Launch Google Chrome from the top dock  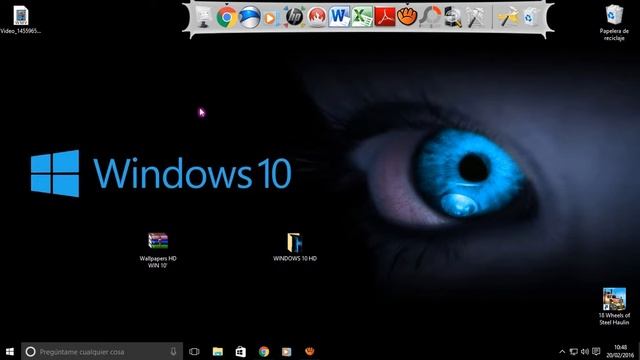[227, 18]
